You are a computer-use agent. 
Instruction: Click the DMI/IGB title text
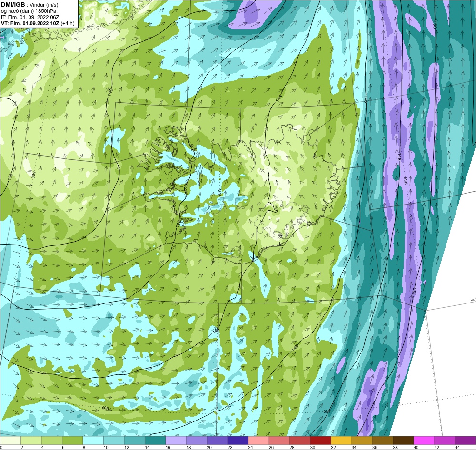(x=13, y=5)
